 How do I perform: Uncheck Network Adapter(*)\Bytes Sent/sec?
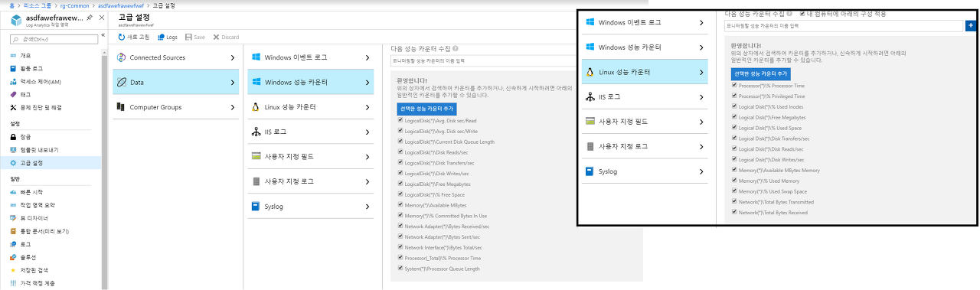pos(400,237)
